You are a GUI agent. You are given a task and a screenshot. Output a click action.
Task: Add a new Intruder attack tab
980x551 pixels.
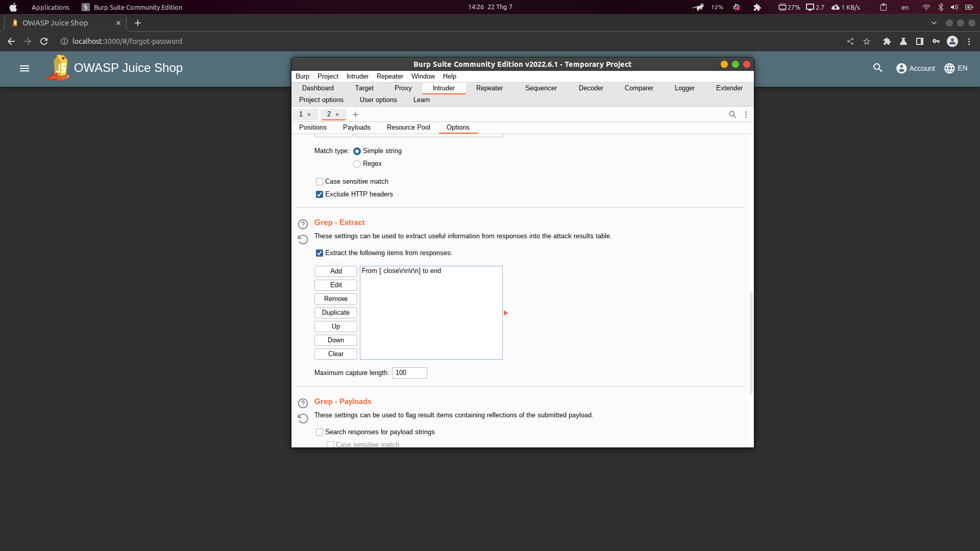(355, 114)
